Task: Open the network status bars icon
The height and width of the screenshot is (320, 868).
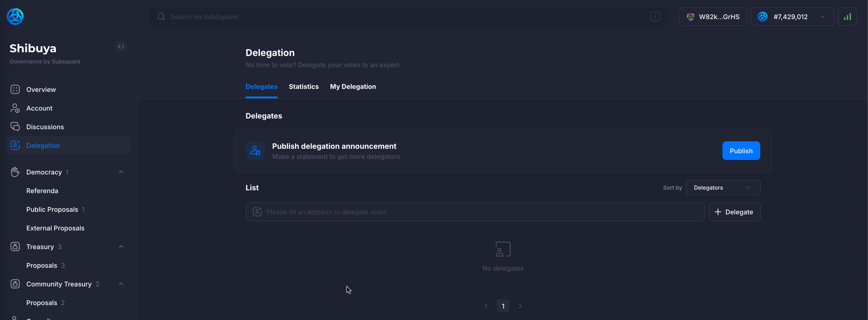Action: 847,17
